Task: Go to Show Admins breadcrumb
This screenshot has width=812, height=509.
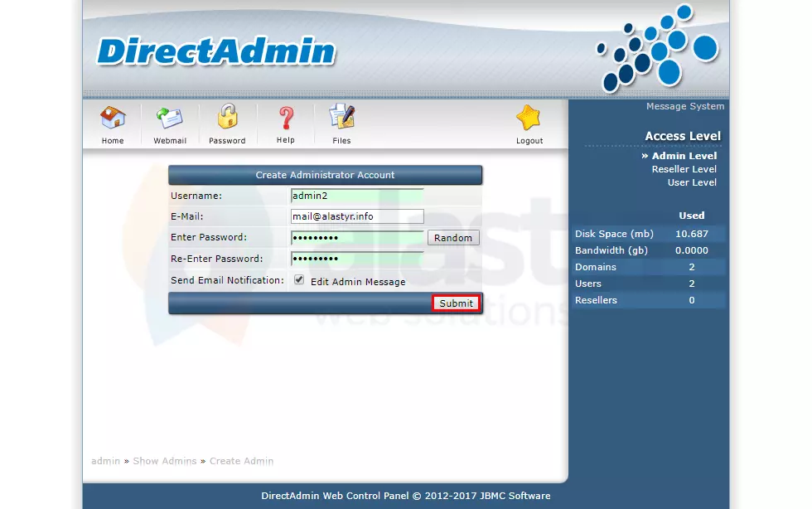Action: (x=165, y=461)
